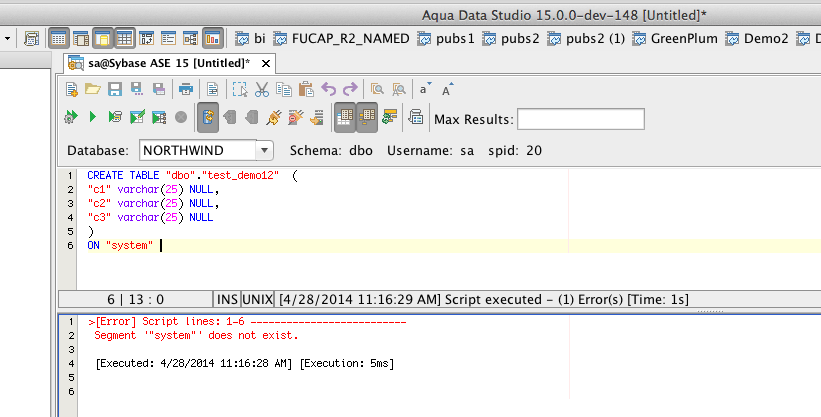Select the sa@Sybase ASE 15 [Untitled] tab

tap(169, 63)
